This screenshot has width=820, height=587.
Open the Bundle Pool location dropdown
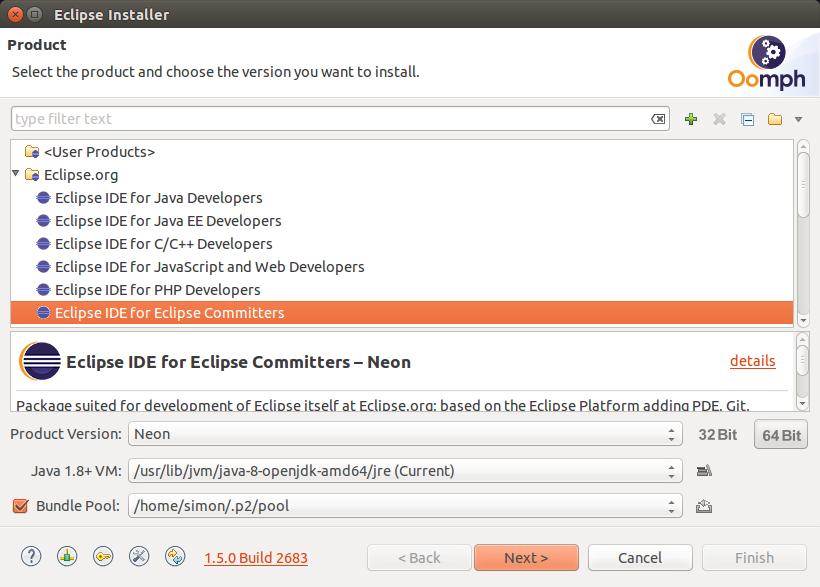405,506
